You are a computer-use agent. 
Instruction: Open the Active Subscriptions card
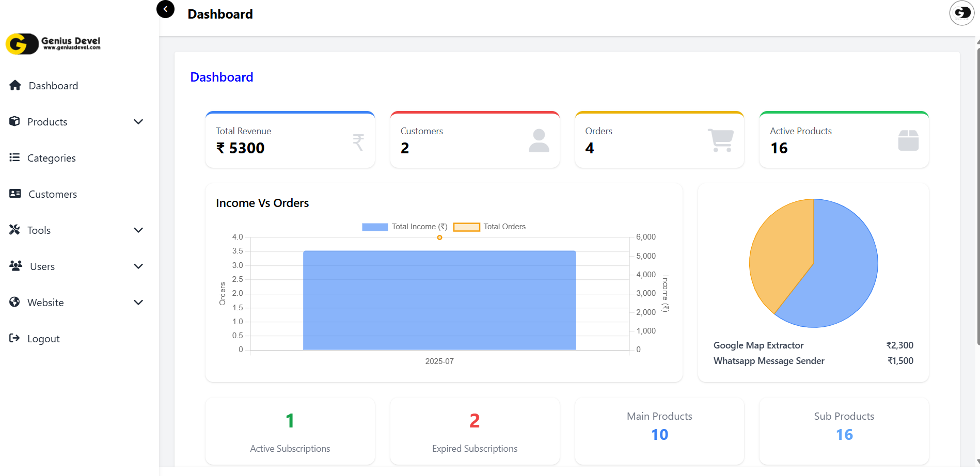coord(290,431)
